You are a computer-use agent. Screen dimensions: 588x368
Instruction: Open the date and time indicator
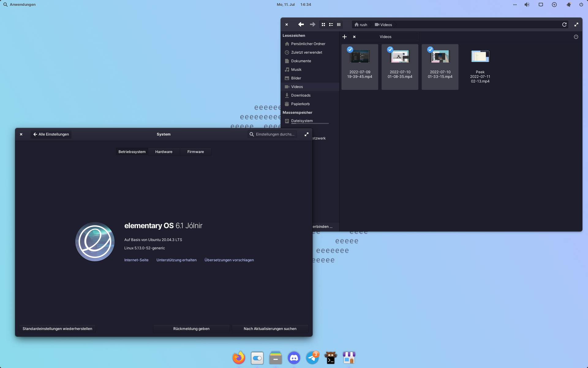pos(294,5)
